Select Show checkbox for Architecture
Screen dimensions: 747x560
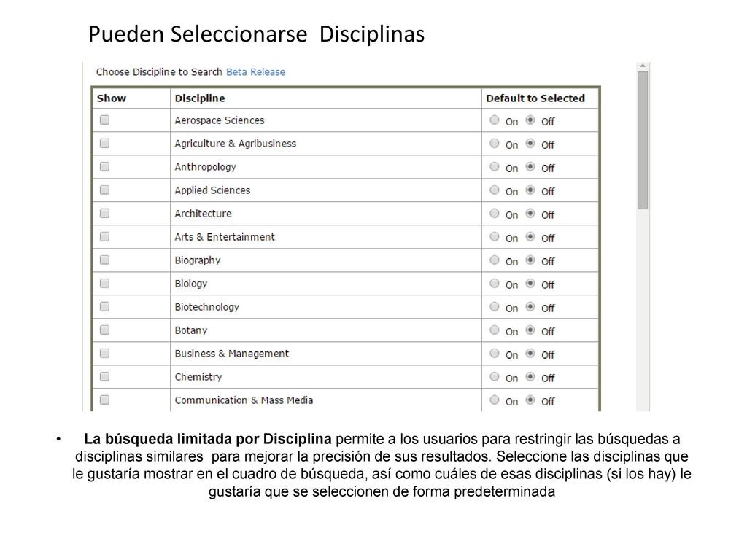(x=105, y=214)
